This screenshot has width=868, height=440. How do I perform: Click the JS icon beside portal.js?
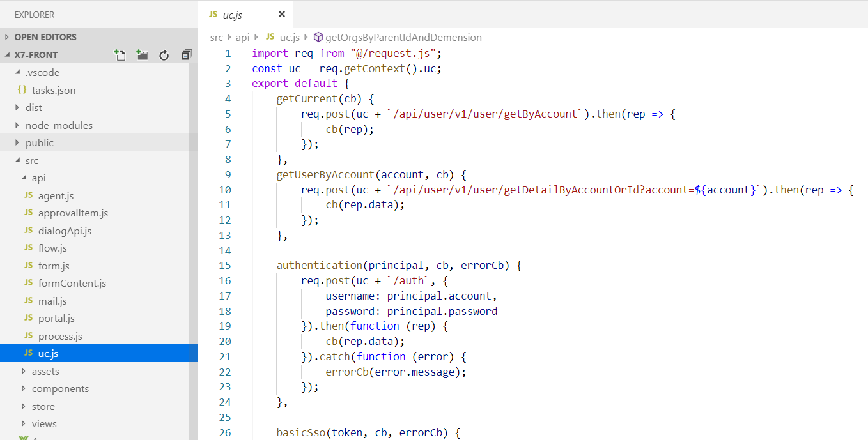[x=28, y=318]
